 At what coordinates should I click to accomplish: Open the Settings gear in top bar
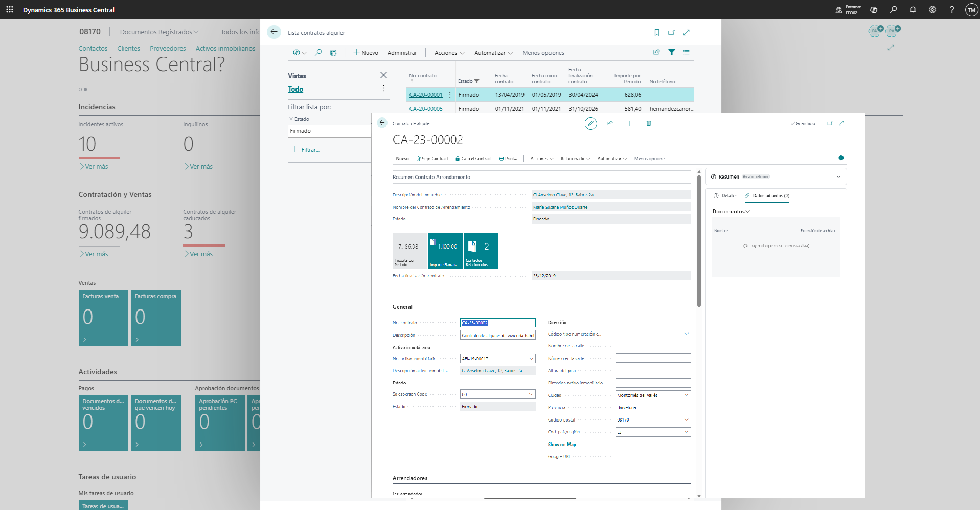tap(932, 10)
